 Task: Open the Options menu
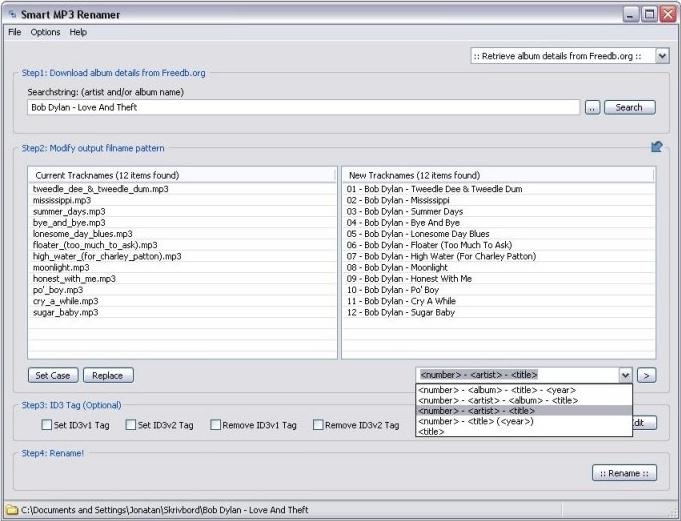click(45, 32)
